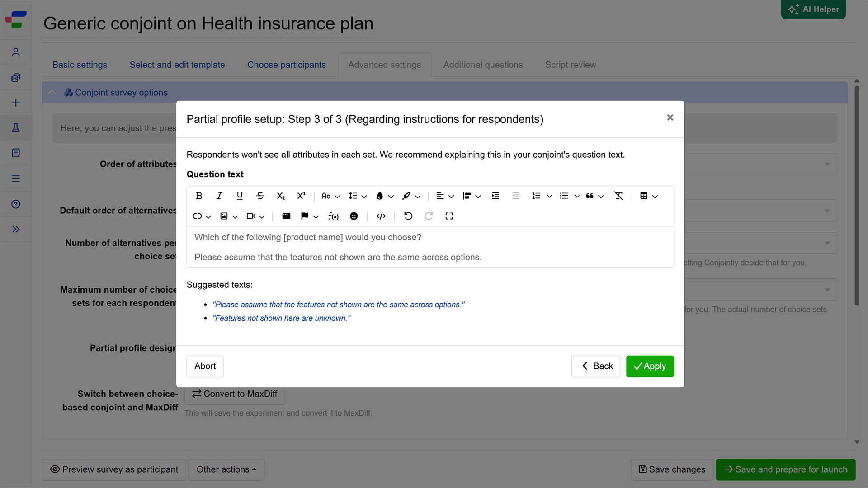Click the Abort button
The height and width of the screenshot is (488, 868).
[x=205, y=366]
